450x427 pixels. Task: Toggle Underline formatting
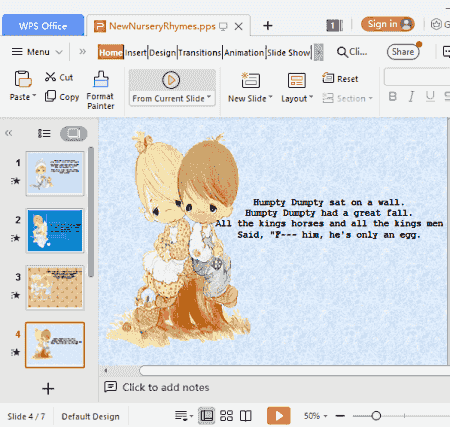click(430, 97)
